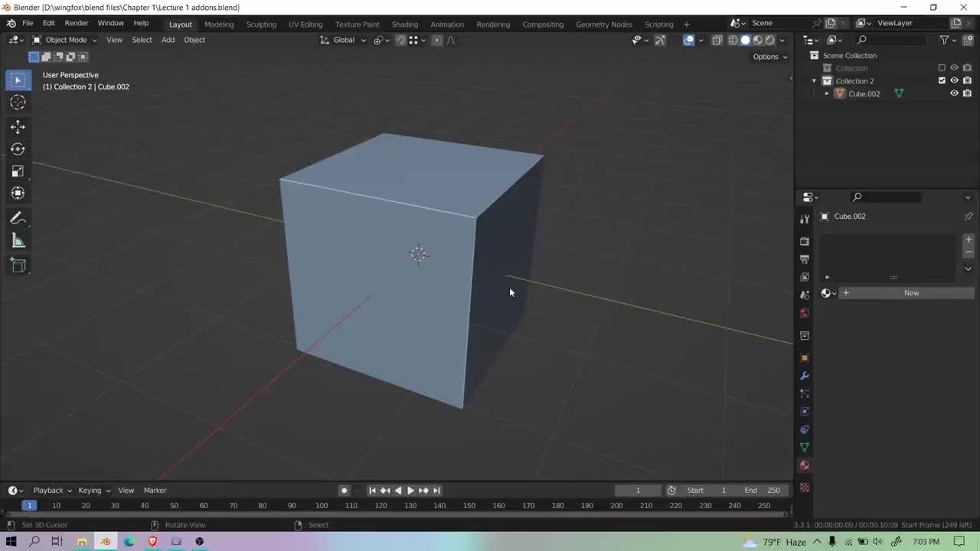The height and width of the screenshot is (551, 980).
Task: Open the Global transform orientation dropdown
Action: [x=343, y=40]
